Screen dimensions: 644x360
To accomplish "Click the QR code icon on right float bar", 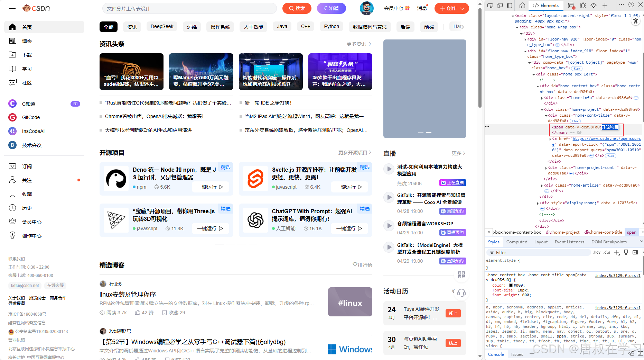I will pyautogui.click(x=461, y=275).
